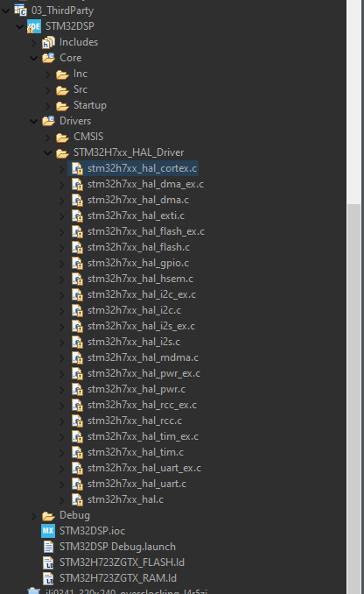Click the Includes folder icon

tap(48, 42)
